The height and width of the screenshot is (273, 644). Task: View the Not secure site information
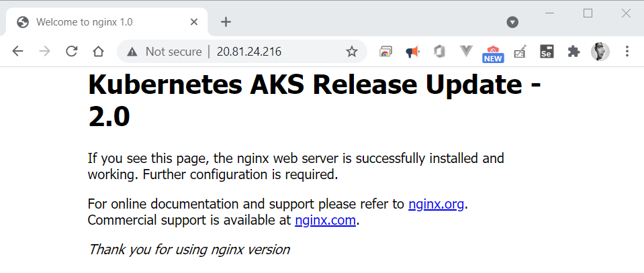165,52
